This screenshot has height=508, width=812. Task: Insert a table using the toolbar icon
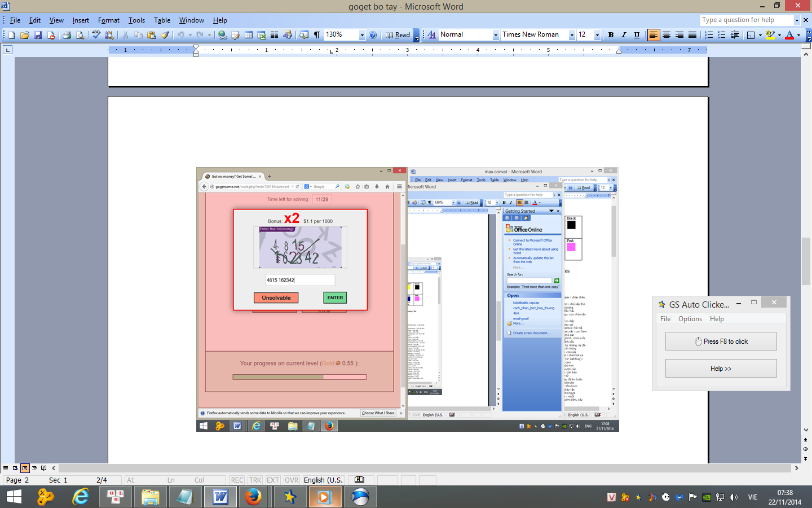coord(249,35)
